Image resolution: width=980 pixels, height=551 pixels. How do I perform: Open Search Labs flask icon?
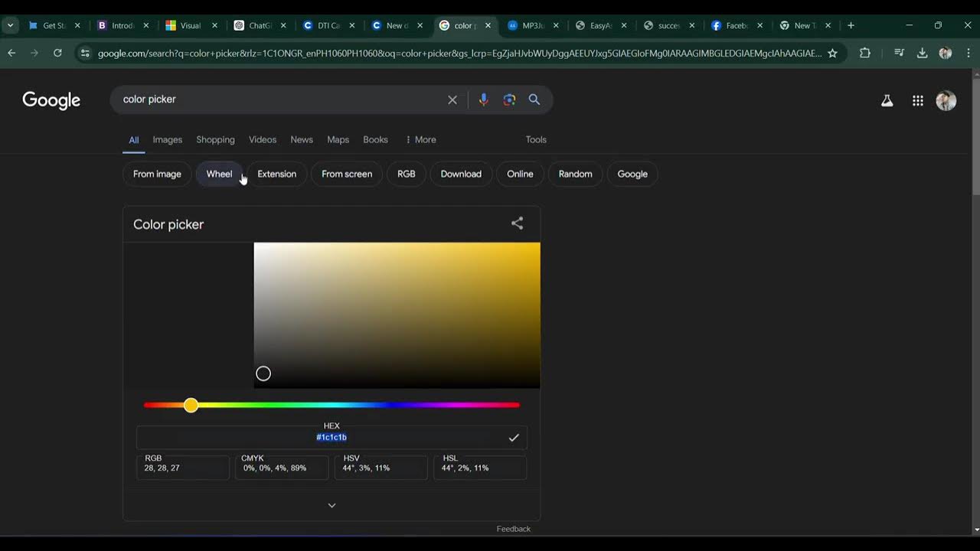(887, 100)
